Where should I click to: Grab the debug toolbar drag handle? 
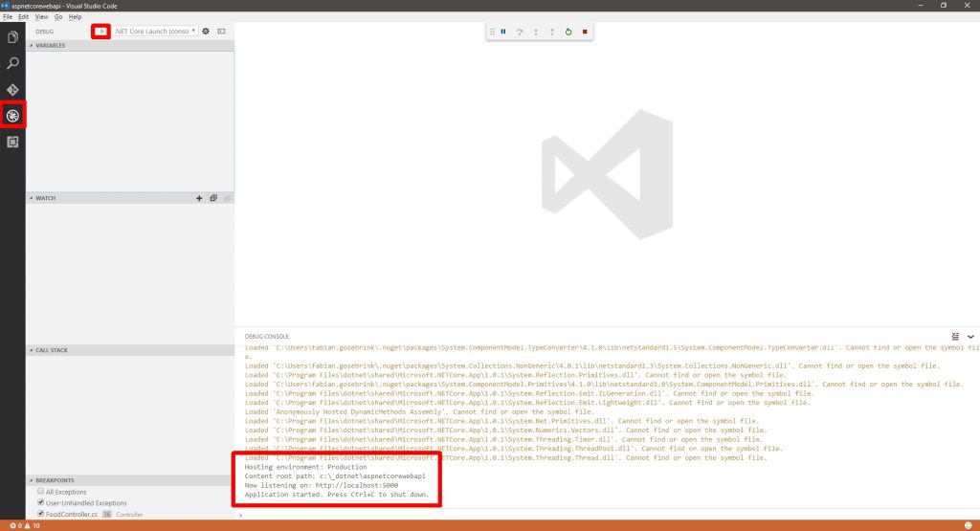click(493, 32)
